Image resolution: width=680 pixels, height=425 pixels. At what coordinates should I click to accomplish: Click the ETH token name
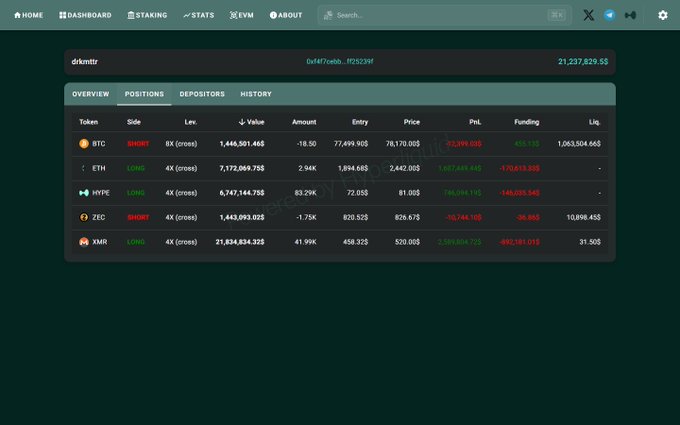(98, 168)
